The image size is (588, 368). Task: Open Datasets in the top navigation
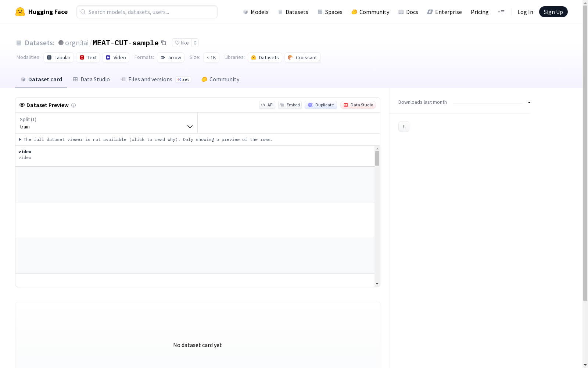[x=293, y=12]
